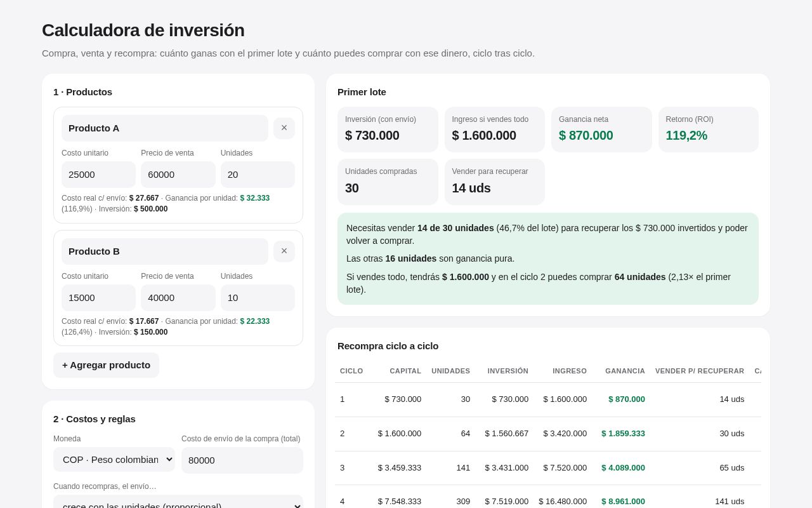Screen dimensions: 812x508
Task: Click the Primer lote heading
Action: point(362,92)
